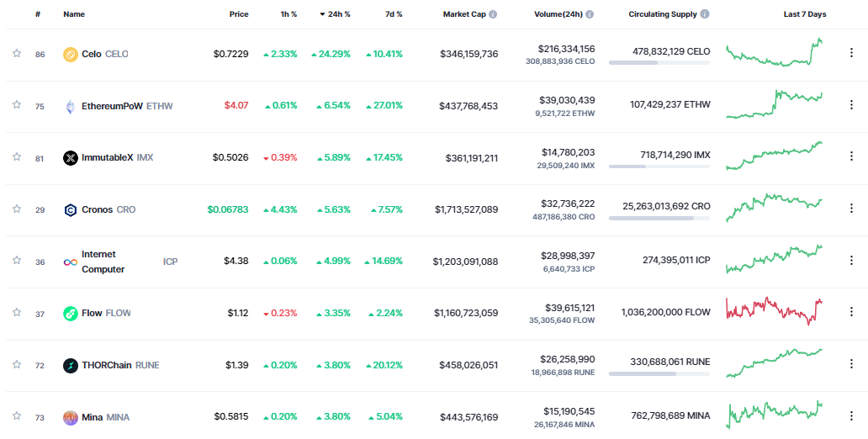This screenshot has width=868, height=439.
Task: Sort by the # rank column
Action: coord(38,14)
